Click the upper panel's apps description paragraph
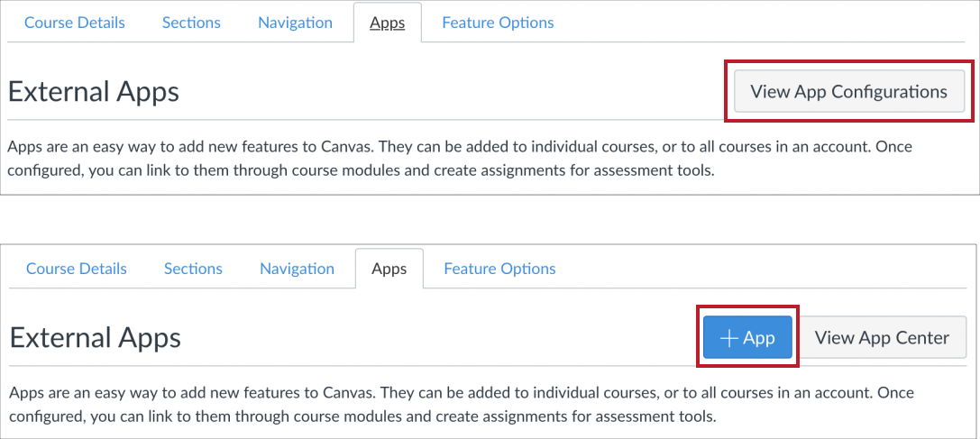This screenshot has height=439, width=980. pyautogui.click(x=361, y=159)
